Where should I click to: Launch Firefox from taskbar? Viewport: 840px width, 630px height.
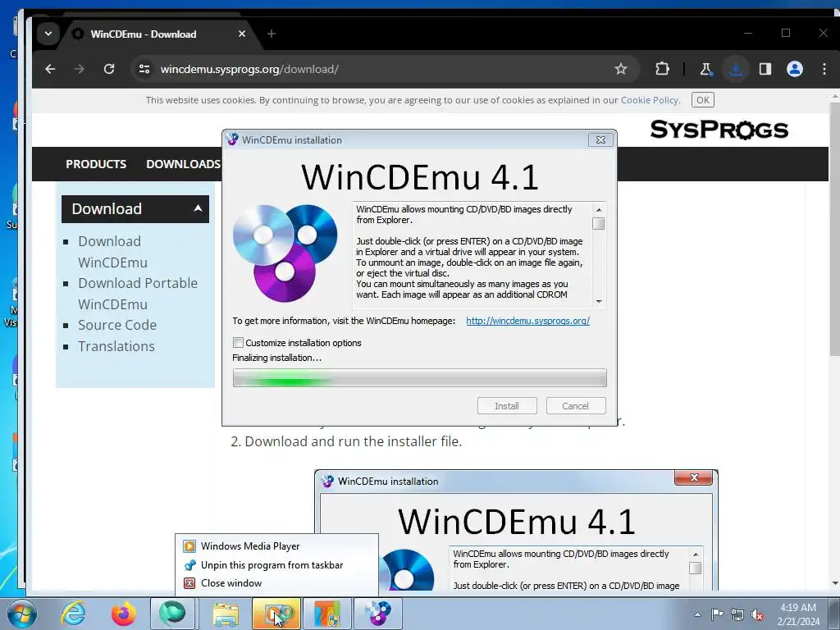coord(123,614)
